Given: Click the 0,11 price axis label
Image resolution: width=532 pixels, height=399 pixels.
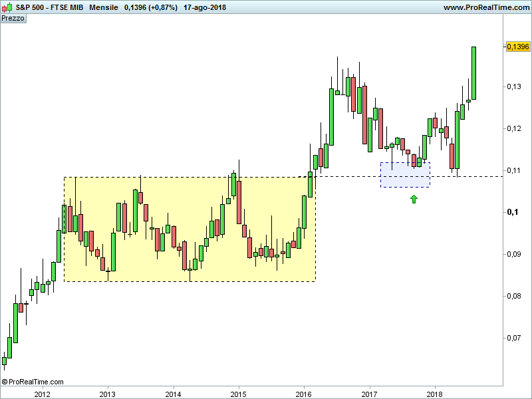Looking at the screenshot, I should click(514, 170).
